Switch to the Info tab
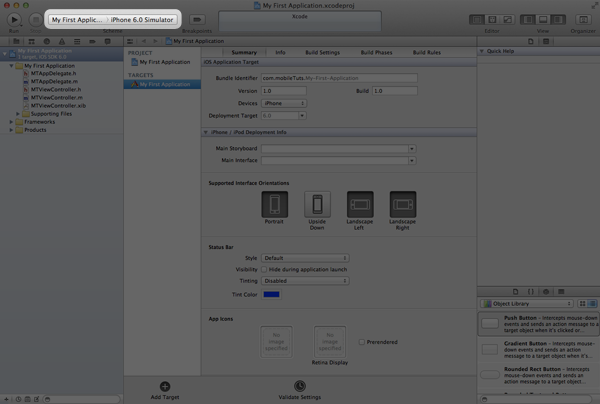The width and height of the screenshot is (600, 404). click(280, 52)
